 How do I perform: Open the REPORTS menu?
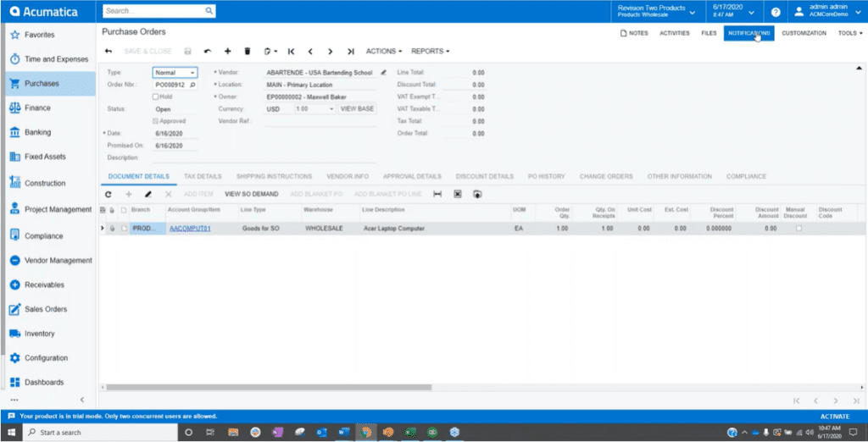430,52
